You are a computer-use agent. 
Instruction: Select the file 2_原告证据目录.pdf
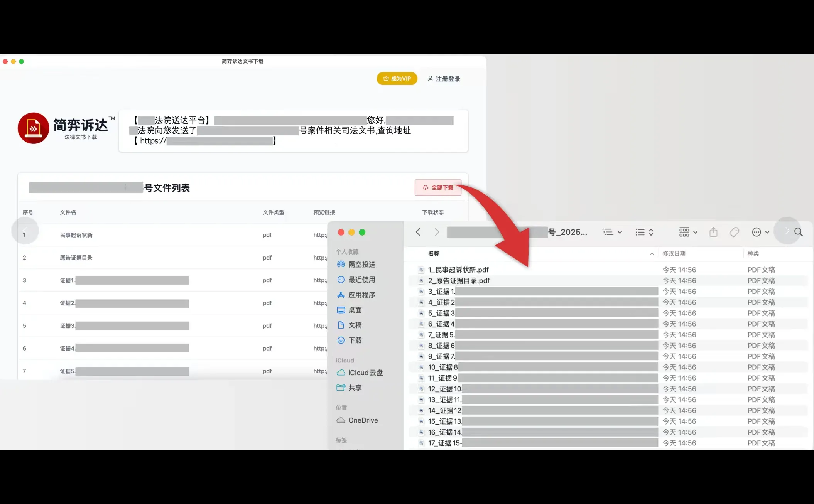click(x=459, y=281)
